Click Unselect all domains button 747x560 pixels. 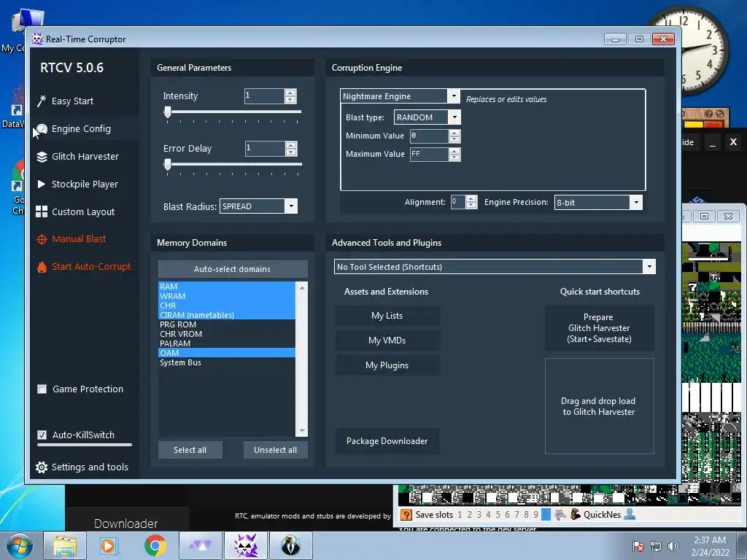(275, 450)
